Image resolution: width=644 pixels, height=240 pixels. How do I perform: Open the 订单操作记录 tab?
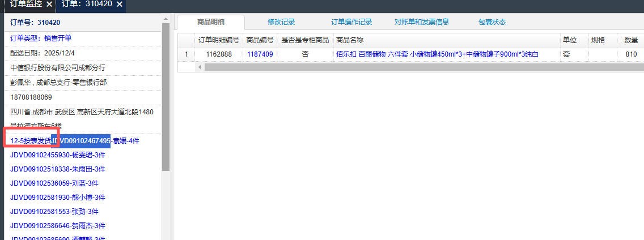[x=351, y=22]
